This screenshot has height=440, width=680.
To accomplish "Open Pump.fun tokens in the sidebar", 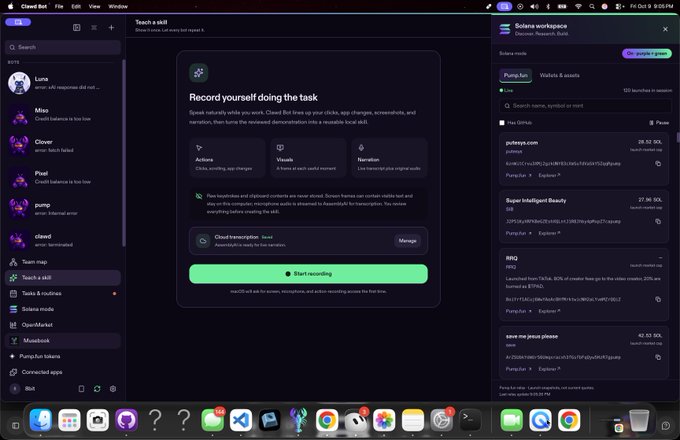I will pyautogui.click(x=63, y=356).
